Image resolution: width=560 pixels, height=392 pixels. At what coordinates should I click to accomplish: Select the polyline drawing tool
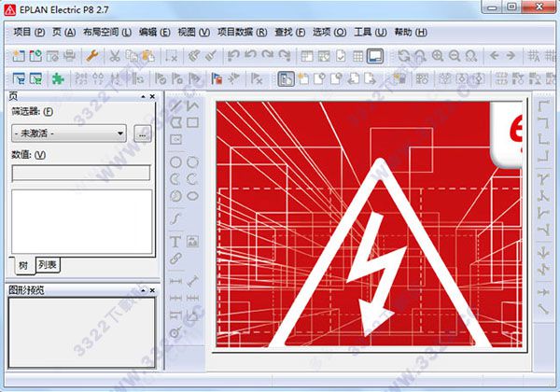point(192,105)
